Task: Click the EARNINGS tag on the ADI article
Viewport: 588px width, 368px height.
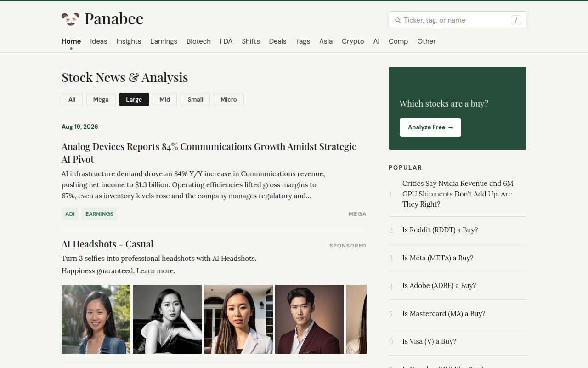Action: [x=99, y=214]
